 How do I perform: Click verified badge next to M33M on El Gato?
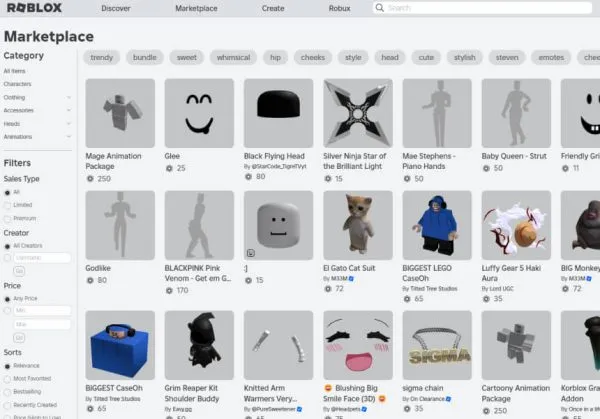[351, 279]
